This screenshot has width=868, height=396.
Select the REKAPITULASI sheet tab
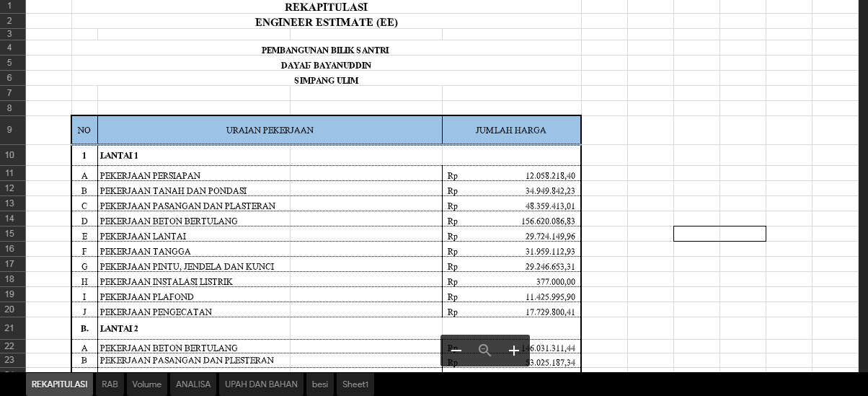coord(60,384)
